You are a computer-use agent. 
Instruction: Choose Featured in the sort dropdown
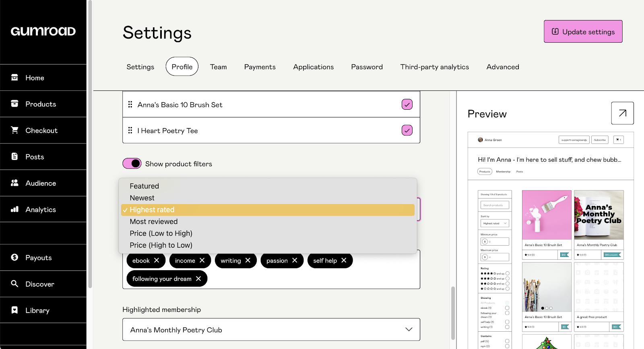pos(268,186)
